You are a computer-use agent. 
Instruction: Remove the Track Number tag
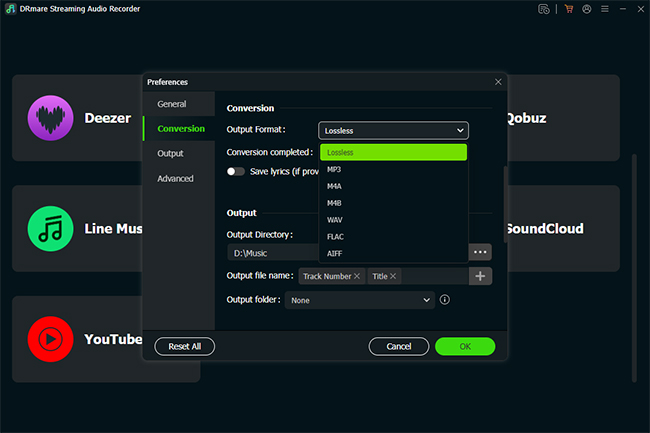[x=357, y=276]
